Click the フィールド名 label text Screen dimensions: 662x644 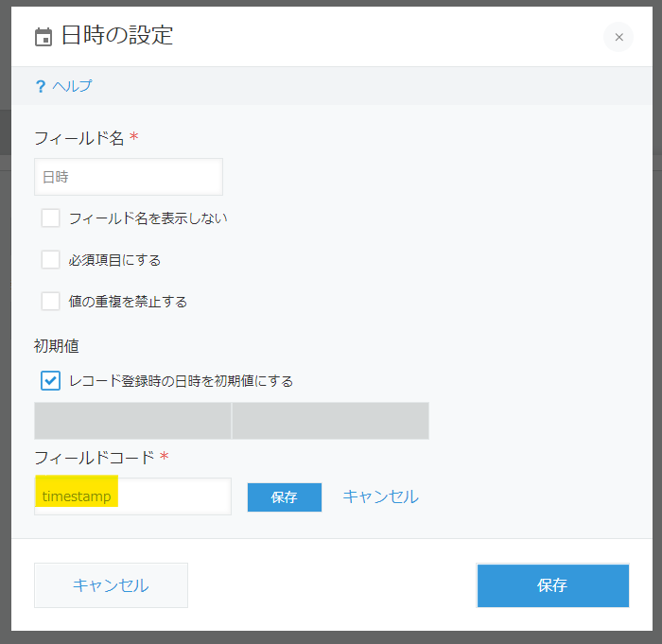pyautogui.click(x=78, y=138)
